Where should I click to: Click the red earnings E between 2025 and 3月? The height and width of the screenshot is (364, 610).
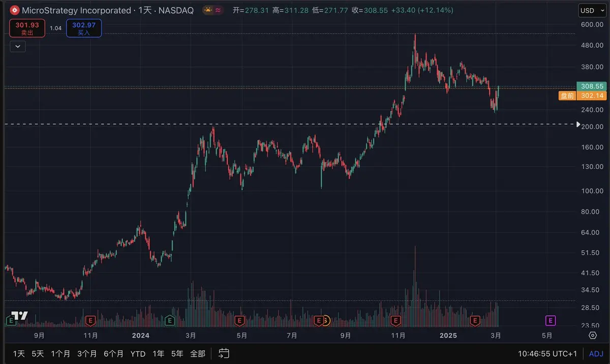coord(475,320)
